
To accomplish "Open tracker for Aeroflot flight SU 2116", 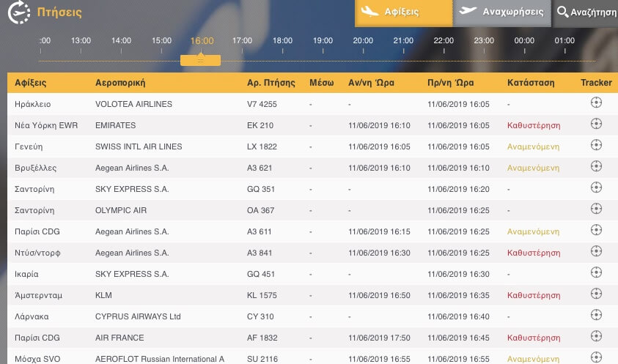I will pyautogui.click(x=596, y=357).
